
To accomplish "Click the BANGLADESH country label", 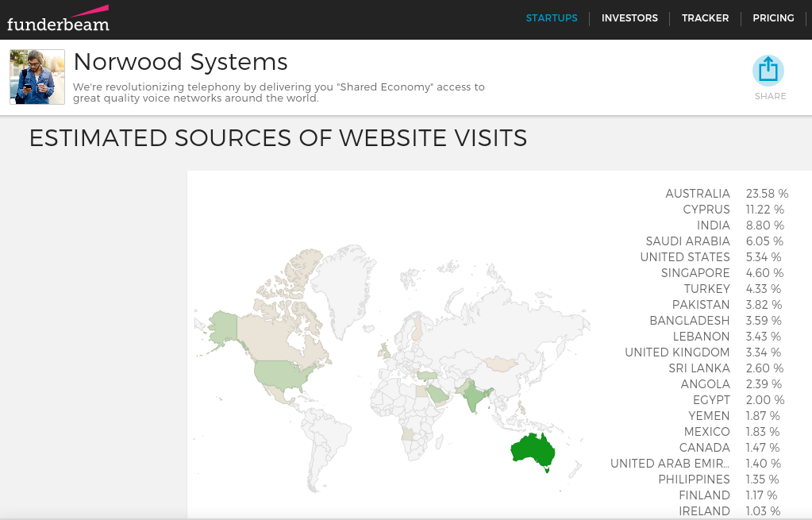I will click(690, 321).
